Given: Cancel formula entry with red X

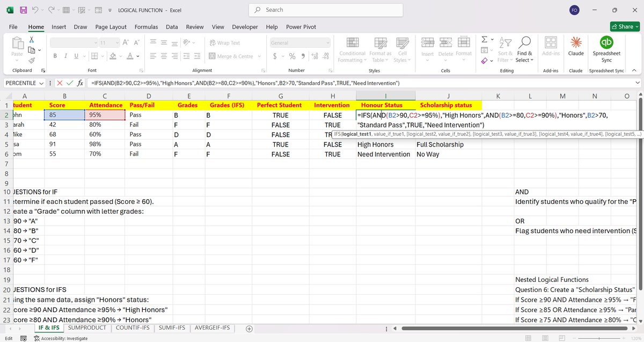Looking at the screenshot, I should click(x=59, y=83).
